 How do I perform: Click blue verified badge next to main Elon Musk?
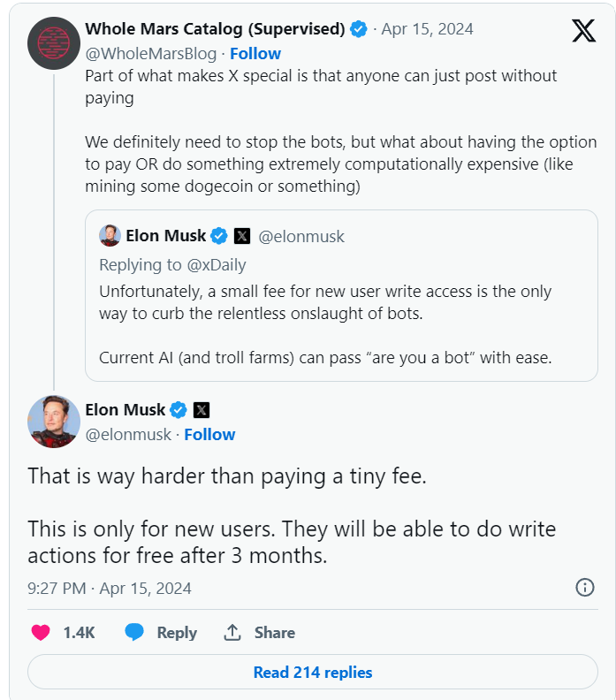point(179,410)
